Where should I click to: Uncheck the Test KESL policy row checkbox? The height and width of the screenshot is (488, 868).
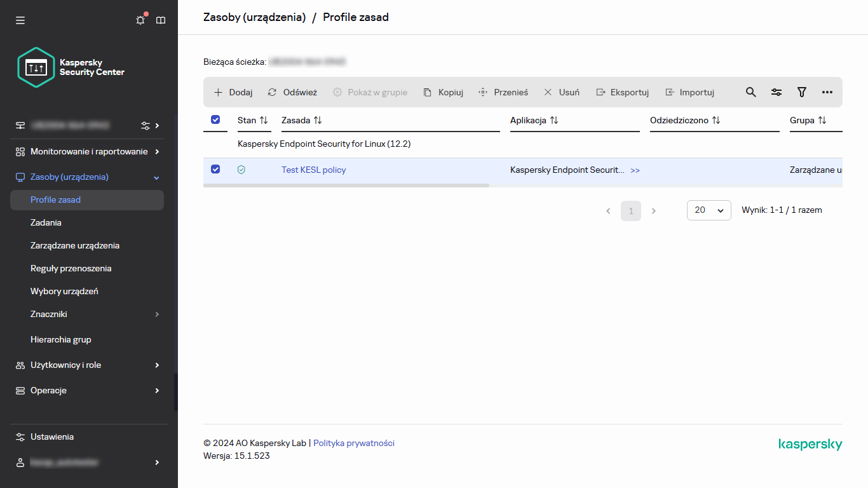tap(215, 169)
